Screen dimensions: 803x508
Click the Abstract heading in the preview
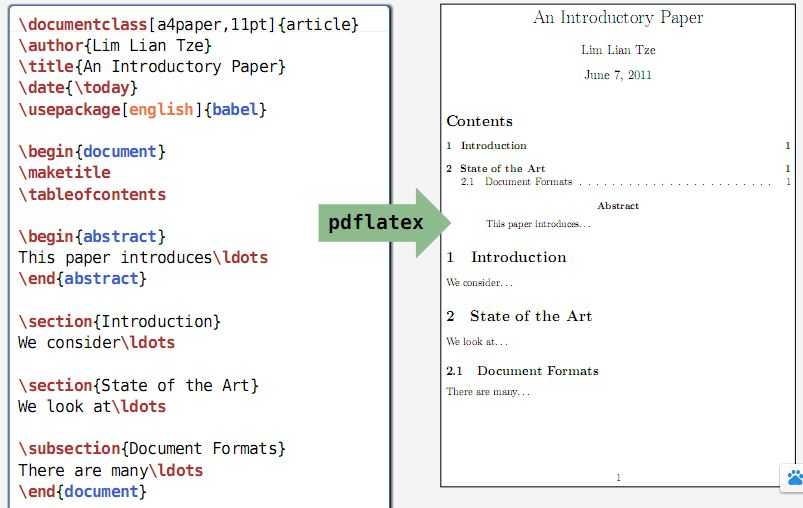(618, 206)
